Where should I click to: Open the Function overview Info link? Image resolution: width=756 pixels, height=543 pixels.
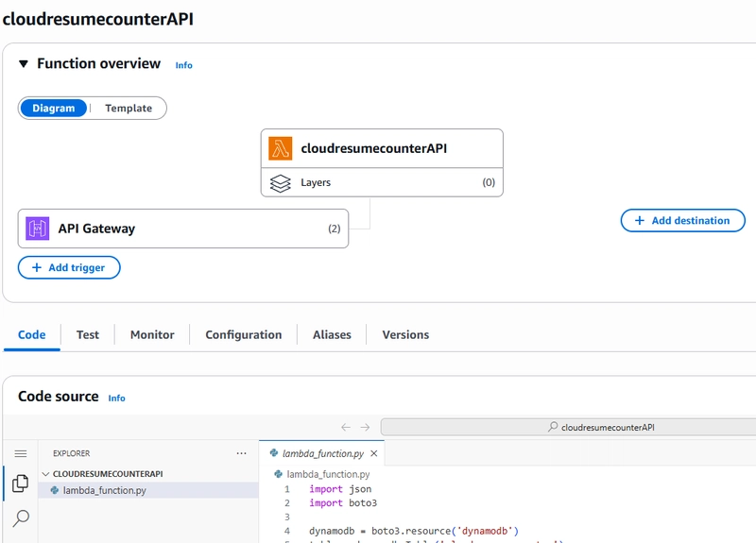(x=183, y=65)
